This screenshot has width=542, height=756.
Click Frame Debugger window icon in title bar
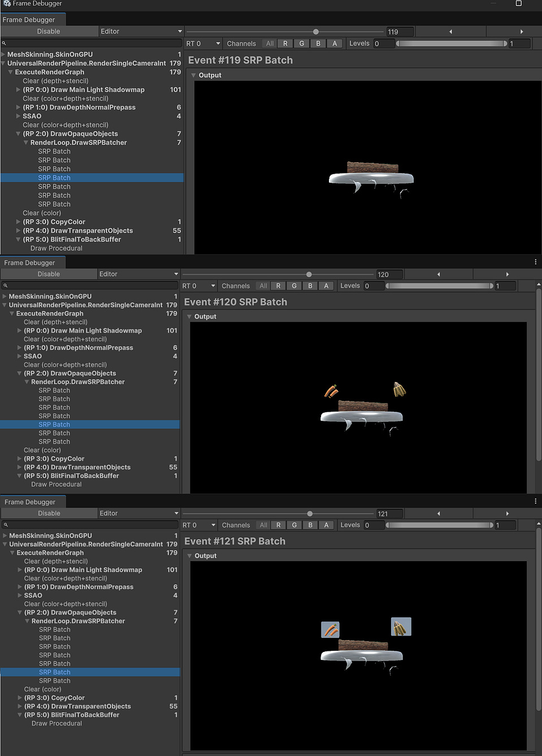[7, 3]
